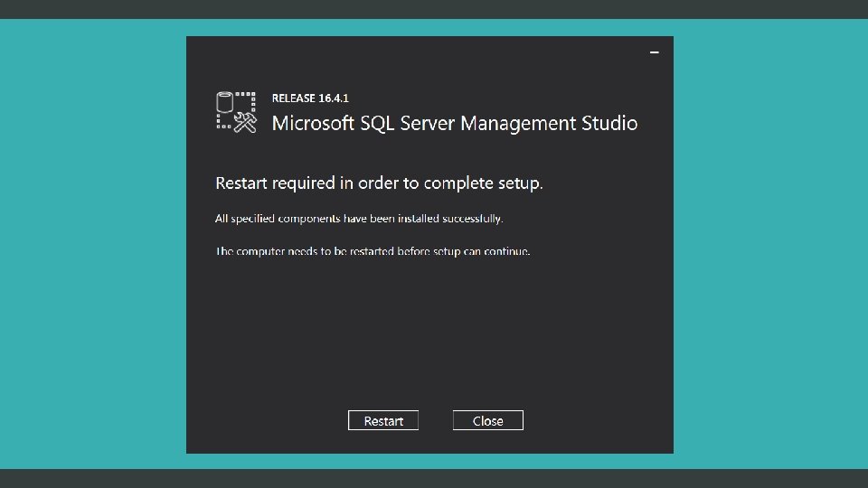Click the 'installed successfully' message line
The image size is (868, 488).
[x=359, y=219]
